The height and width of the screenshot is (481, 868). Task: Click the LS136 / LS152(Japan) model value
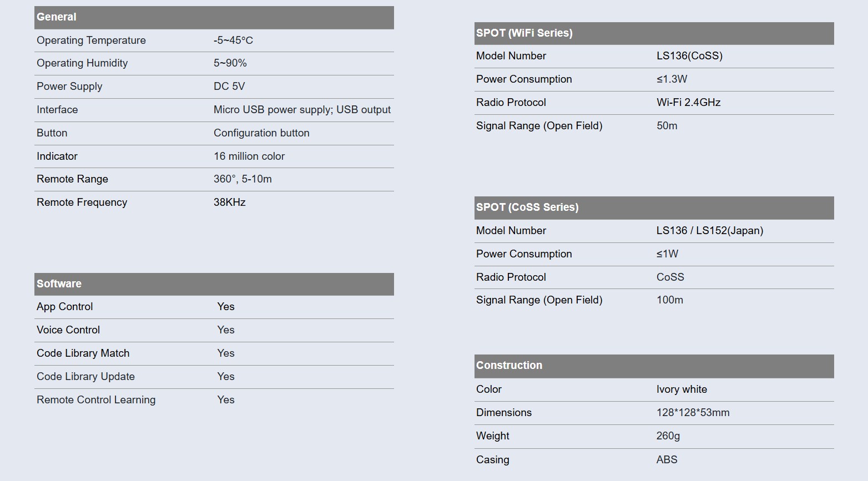tap(709, 231)
